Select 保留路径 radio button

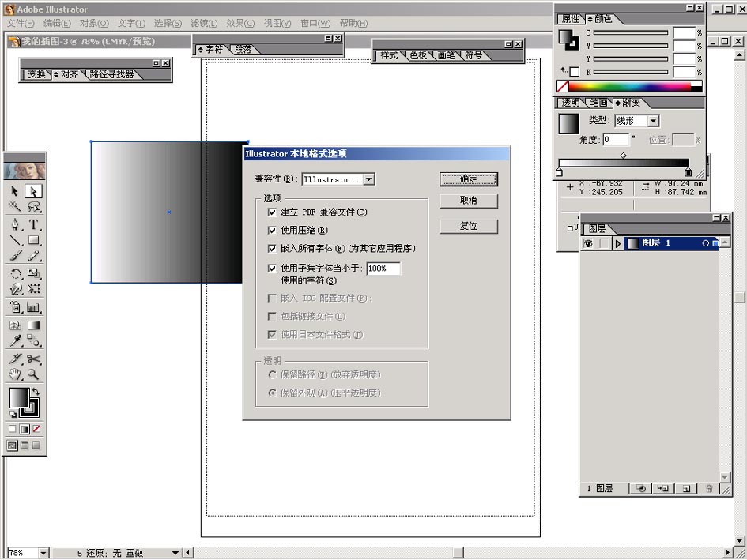[x=272, y=374]
